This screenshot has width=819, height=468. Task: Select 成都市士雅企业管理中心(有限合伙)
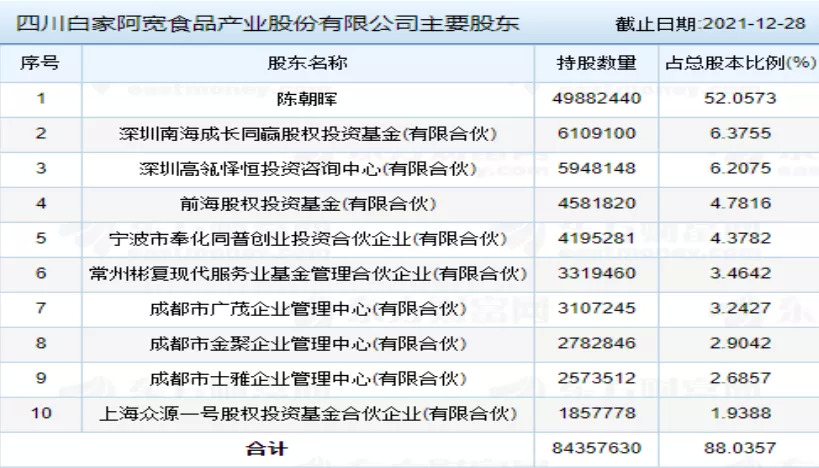pos(308,379)
